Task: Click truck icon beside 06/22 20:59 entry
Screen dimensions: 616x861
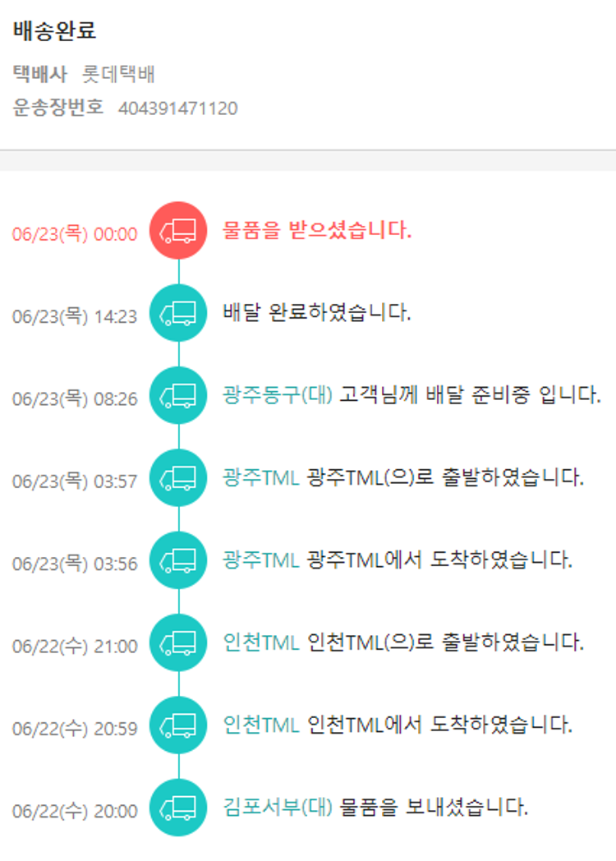Action: pyautogui.click(x=178, y=725)
